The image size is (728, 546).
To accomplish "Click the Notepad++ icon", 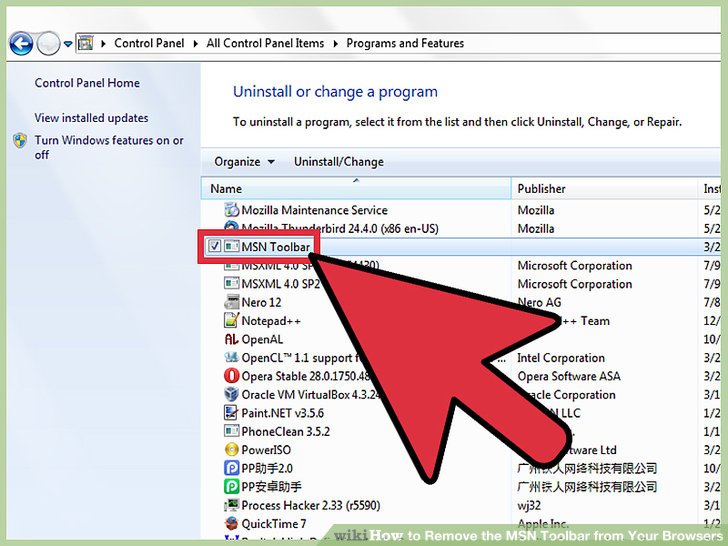I will point(231,320).
